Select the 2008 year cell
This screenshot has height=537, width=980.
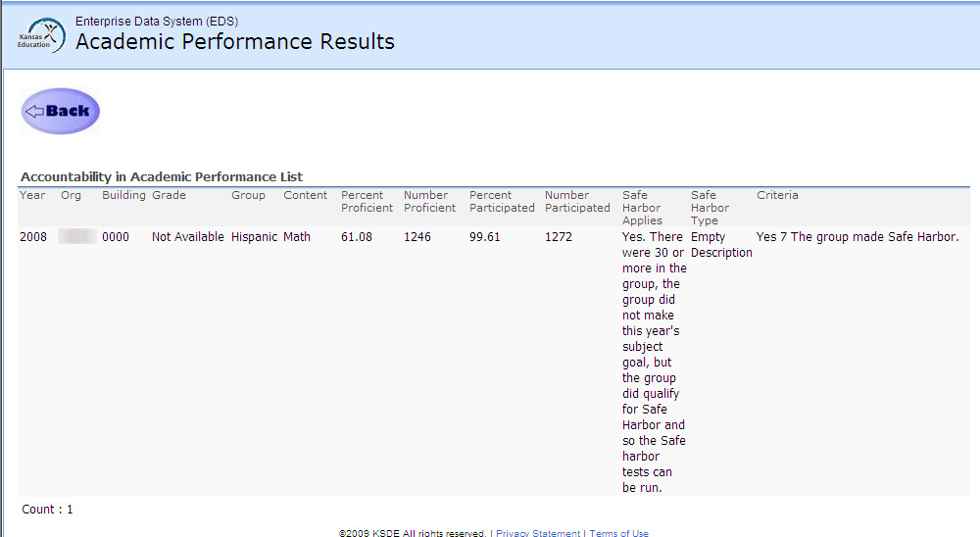[x=33, y=237]
